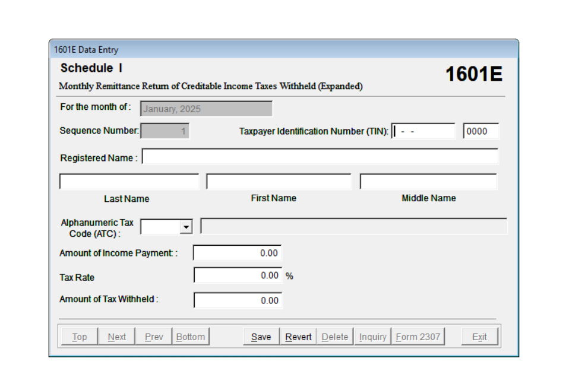Screen dimensions: 588x377
Task: Click the month field showing January, 2025
Action: 206,109
